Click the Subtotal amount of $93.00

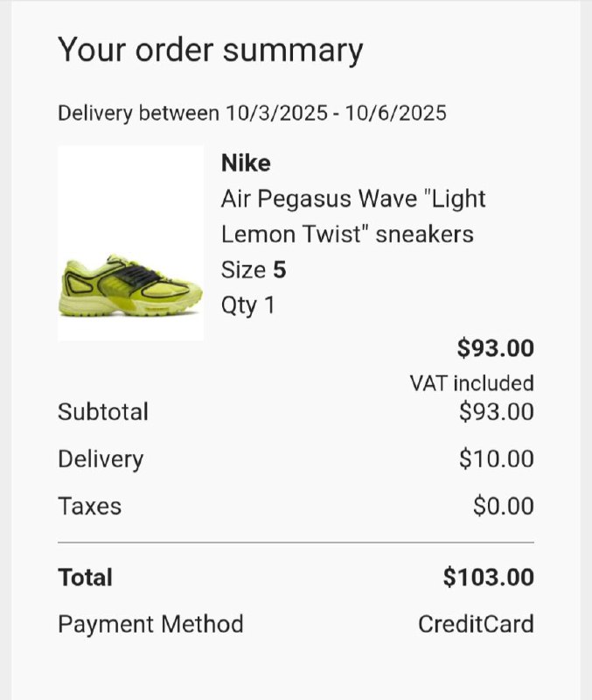click(x=496, y=411)
